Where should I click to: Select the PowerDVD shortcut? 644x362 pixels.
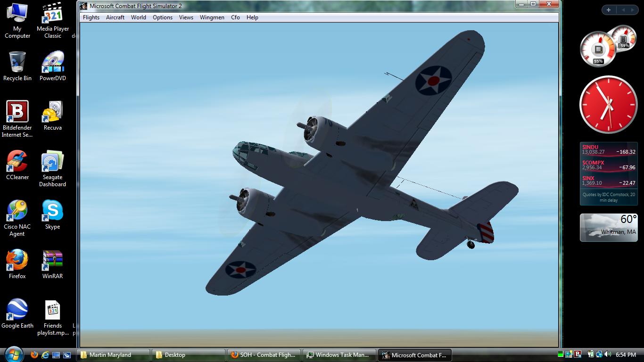click(x=53, y=67)
